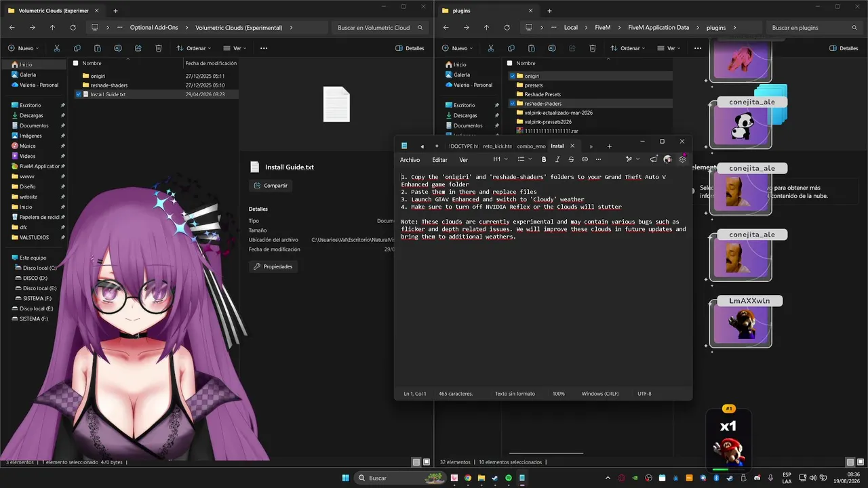Toggle the Detalles pane in plugins window

[x=844, y=48]
